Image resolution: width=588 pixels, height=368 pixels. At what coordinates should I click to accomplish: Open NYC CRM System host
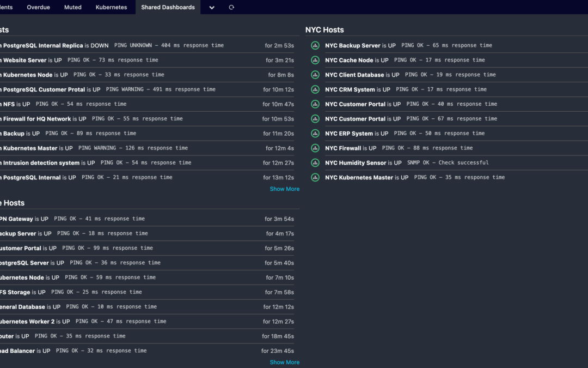pos(350,89)
